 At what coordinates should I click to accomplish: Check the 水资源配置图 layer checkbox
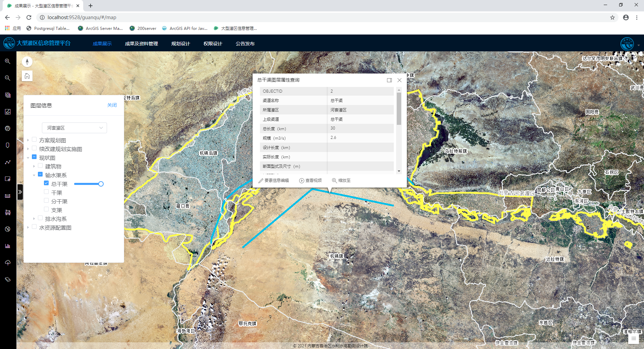coord(34,227)
